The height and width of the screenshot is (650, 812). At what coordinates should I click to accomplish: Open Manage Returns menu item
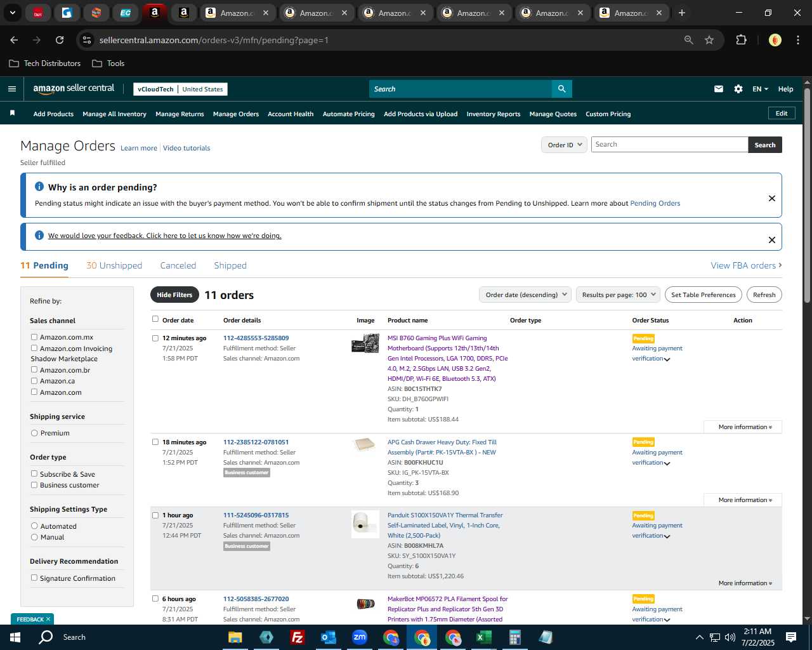point(180,114)
